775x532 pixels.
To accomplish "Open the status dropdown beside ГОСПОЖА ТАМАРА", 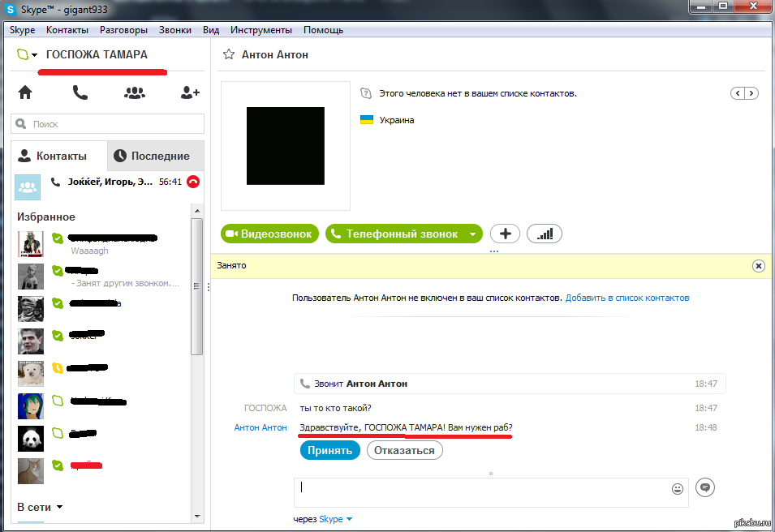I will click(x=35, y=55).
